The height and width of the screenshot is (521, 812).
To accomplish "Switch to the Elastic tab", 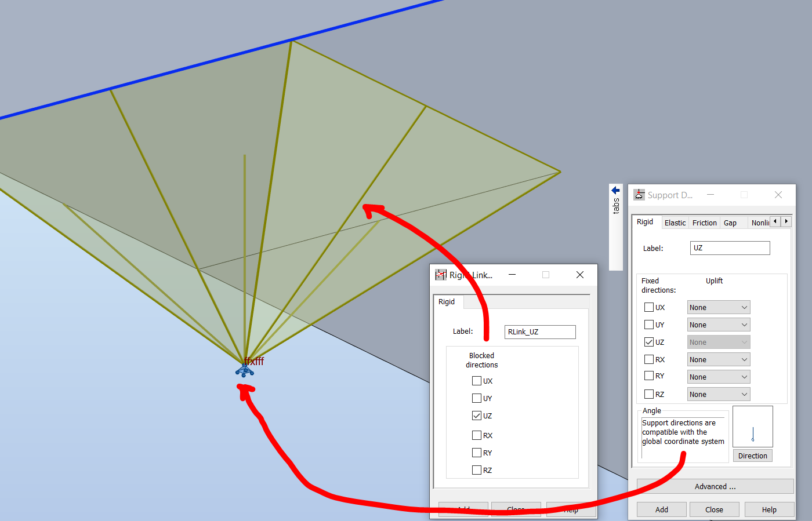I will [675, 222].
